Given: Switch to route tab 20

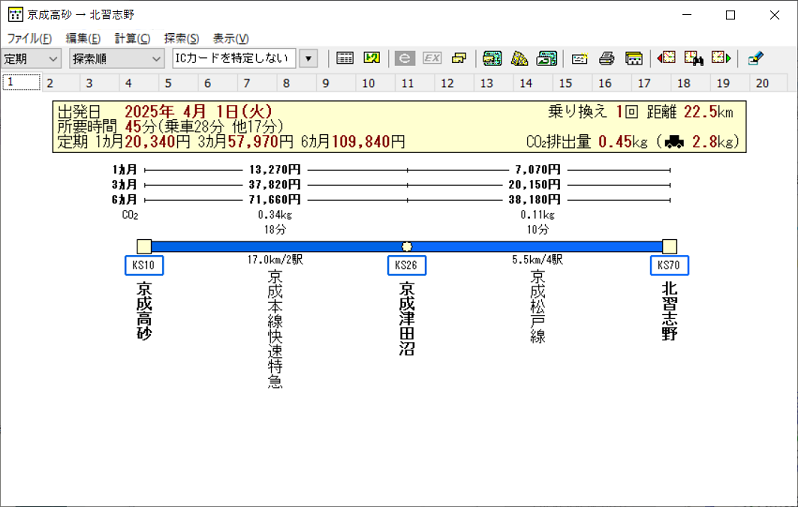Looking at the screenshot, I should [769, 83].
